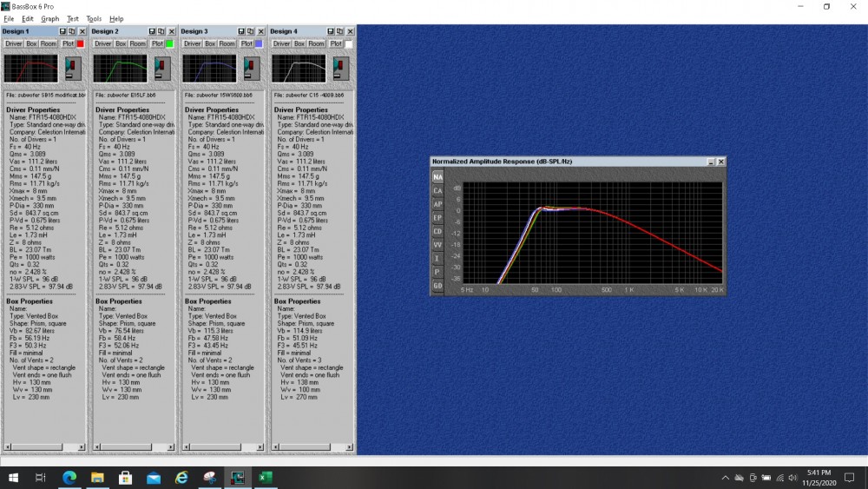Switch to the P phase graph tab
This screenshot has height=489, width=868.
point(437,272)
